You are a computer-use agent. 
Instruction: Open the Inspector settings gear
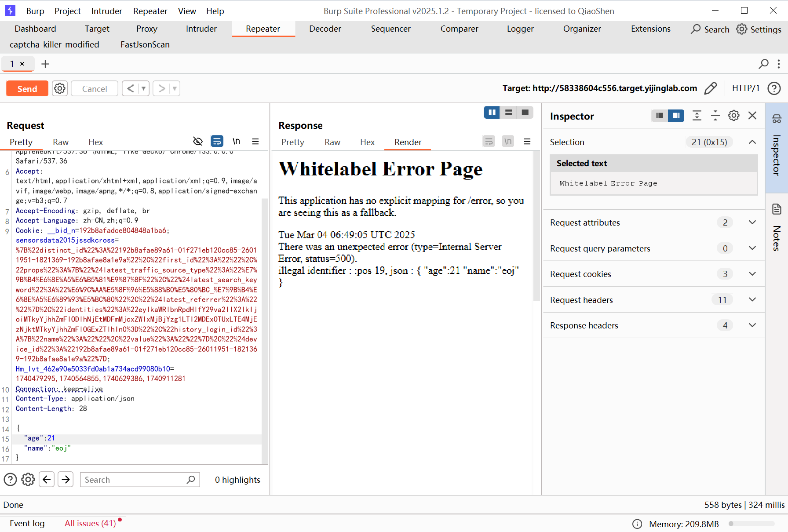[x=733, y=116]
